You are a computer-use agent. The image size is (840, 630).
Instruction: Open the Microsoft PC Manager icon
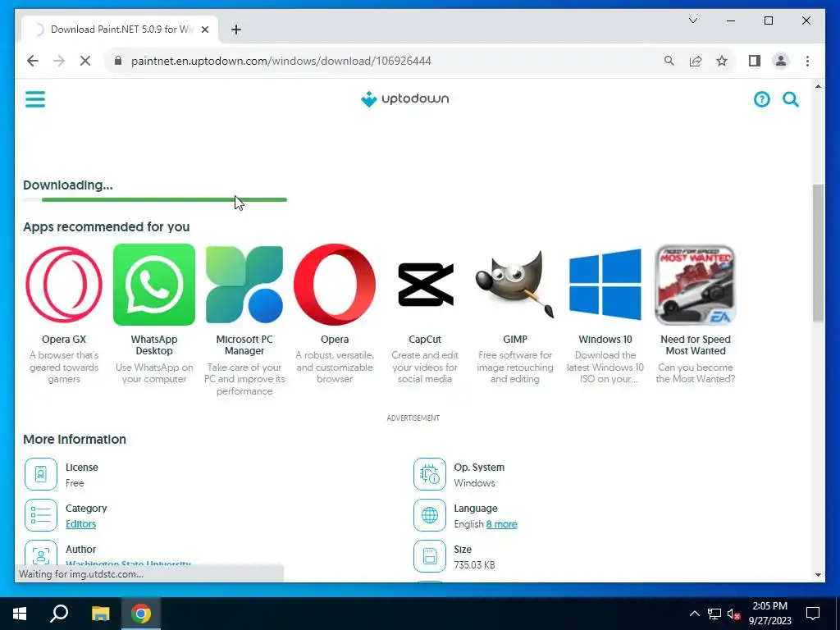(244, 285)
